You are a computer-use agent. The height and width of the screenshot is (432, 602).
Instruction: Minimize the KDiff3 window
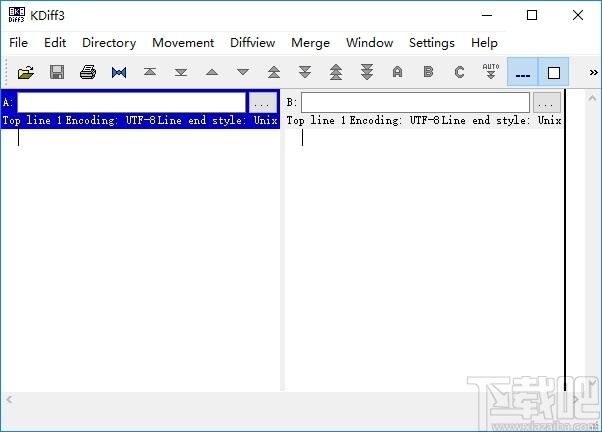point(487,15)
